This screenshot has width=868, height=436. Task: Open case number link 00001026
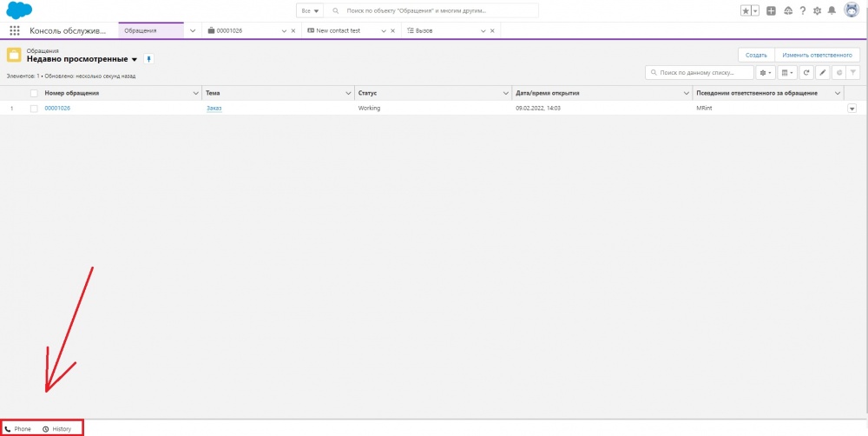[57, 109]
